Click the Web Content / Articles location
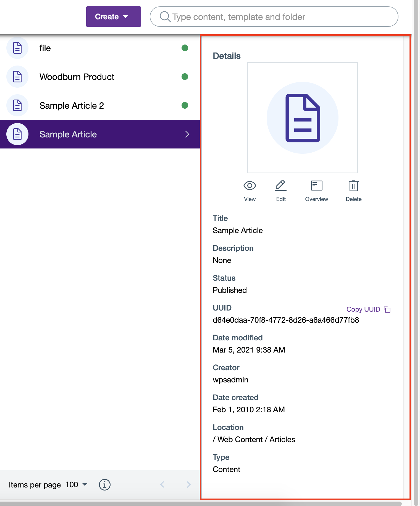 coord(254,440)
